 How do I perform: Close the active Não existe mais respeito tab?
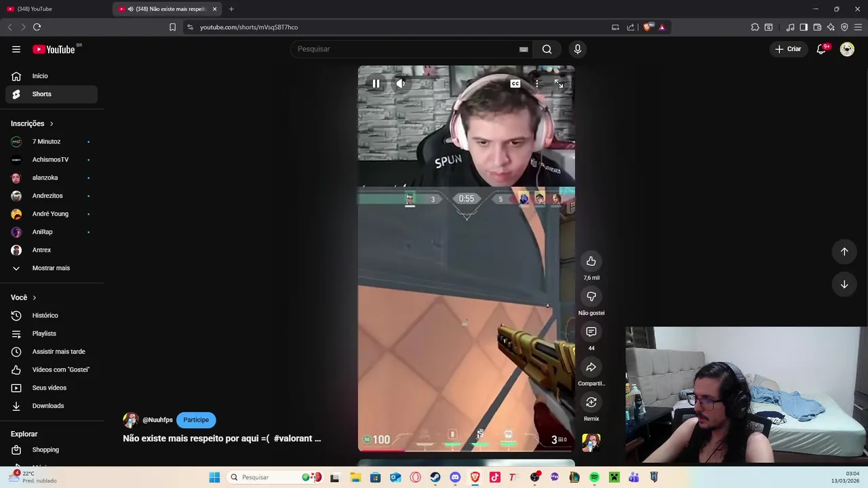(215, 9)
